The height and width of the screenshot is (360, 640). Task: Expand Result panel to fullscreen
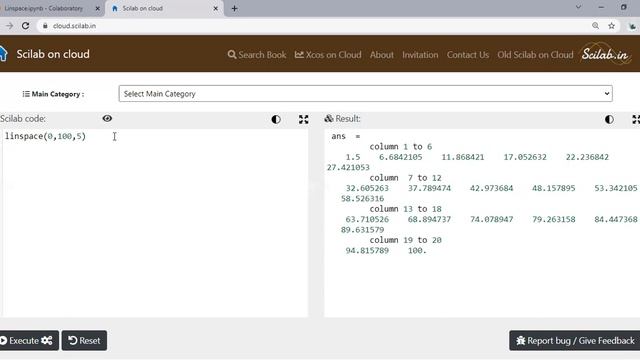coord(636,119)
